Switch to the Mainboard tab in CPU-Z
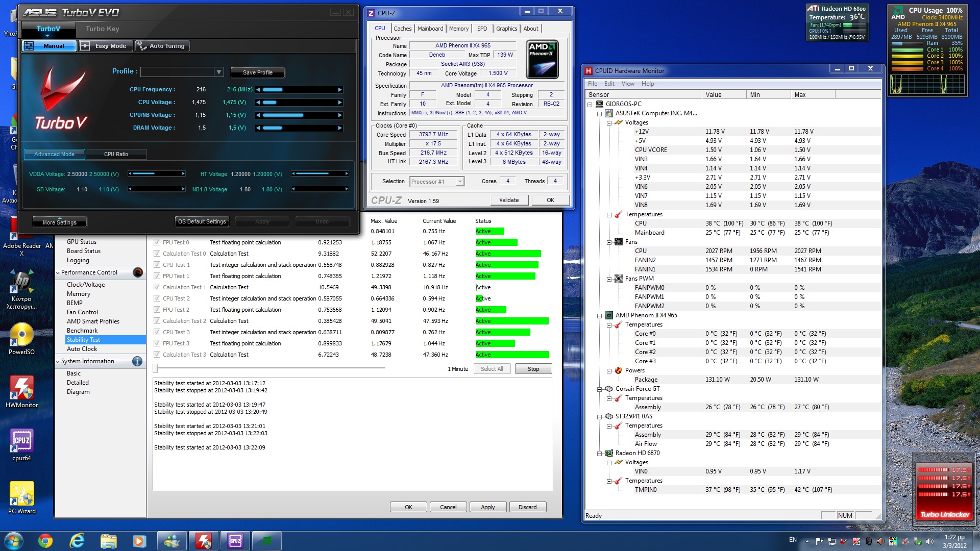This screenshot has height=551, width=980. 430,29
